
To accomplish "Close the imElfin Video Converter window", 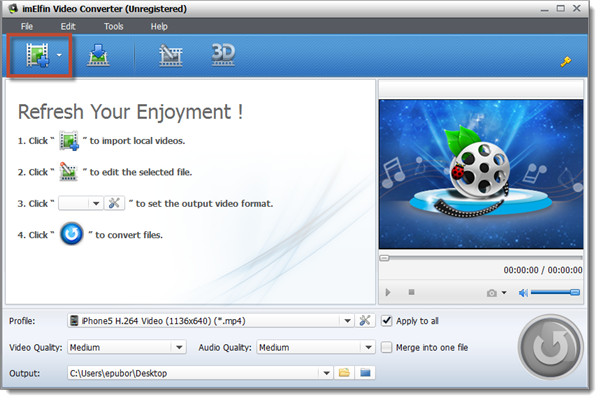I will (x=577, y=8).
